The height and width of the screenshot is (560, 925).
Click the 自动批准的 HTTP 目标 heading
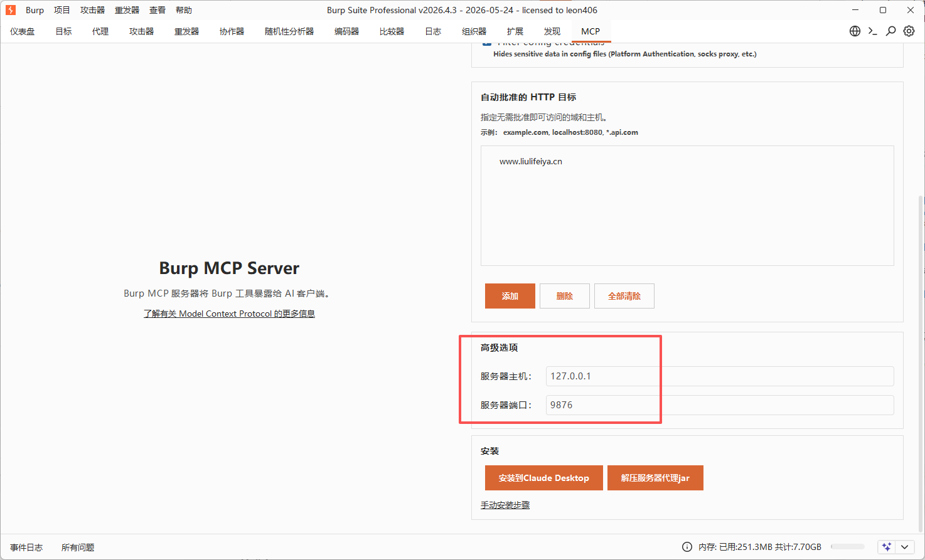pyautogui.click(x=528, y=97)
